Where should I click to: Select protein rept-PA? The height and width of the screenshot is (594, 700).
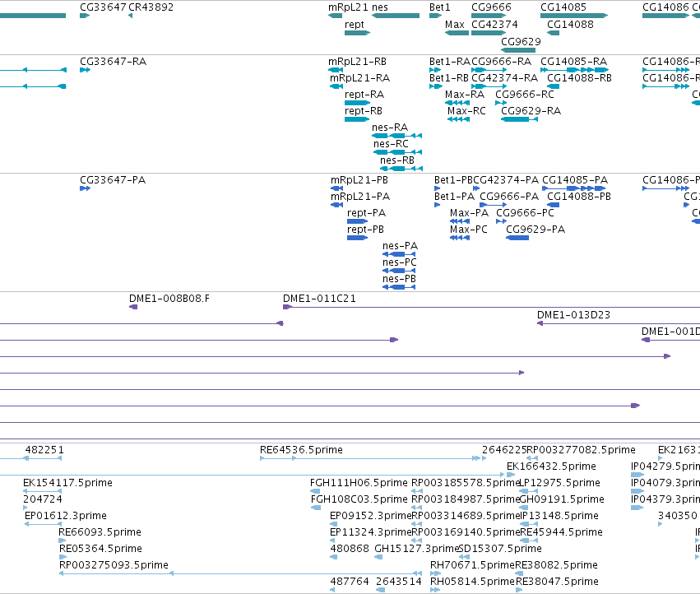click(x=358, y=221)
